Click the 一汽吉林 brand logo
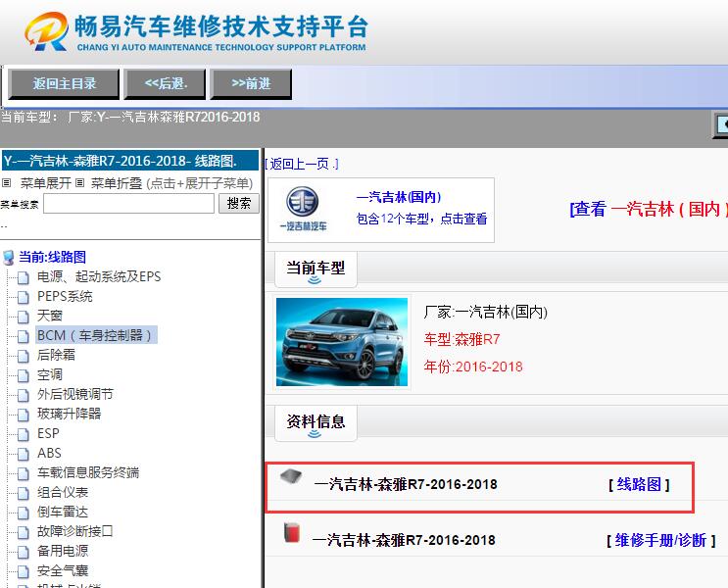Screen dimensions: 728x588 click(303, 209)
